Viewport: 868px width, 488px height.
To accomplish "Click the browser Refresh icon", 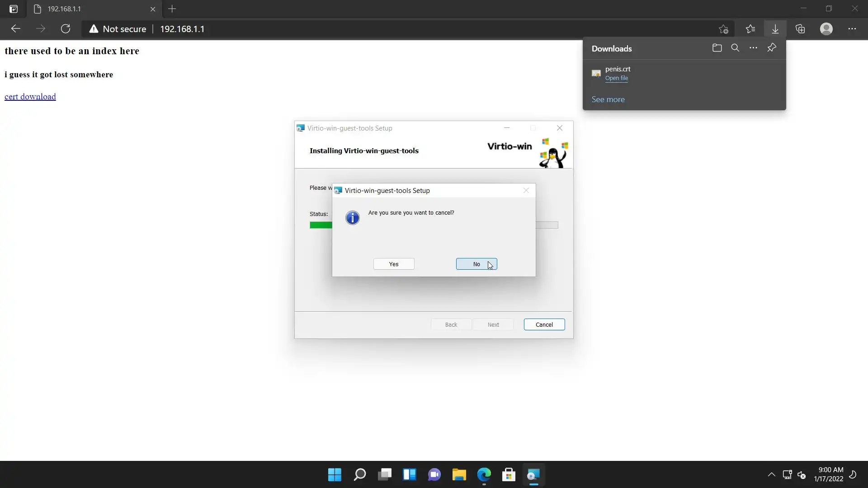I will pos(66,29).
